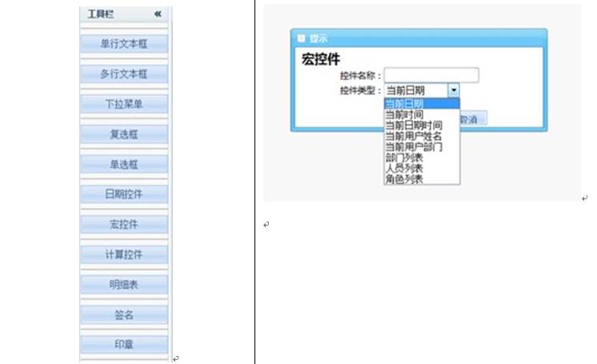Pick the 当前用户姓名 option
The image size is (597, 364).
tap(413, 136)
